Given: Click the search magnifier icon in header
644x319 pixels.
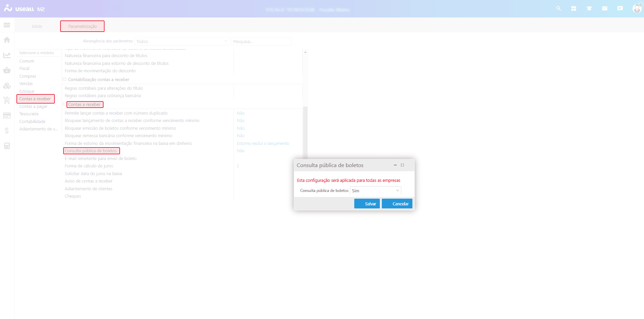Looking at the screenshot, I should (558, 8).
